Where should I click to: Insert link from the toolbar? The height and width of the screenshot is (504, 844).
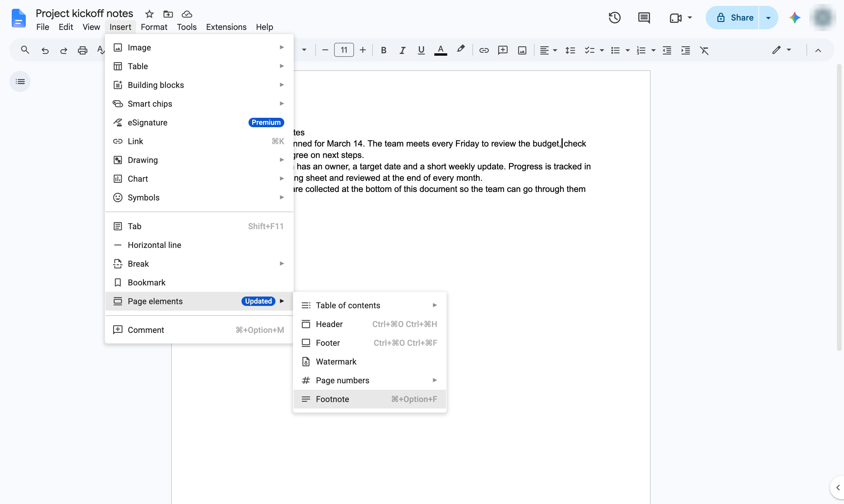click(x=484, y=50)
